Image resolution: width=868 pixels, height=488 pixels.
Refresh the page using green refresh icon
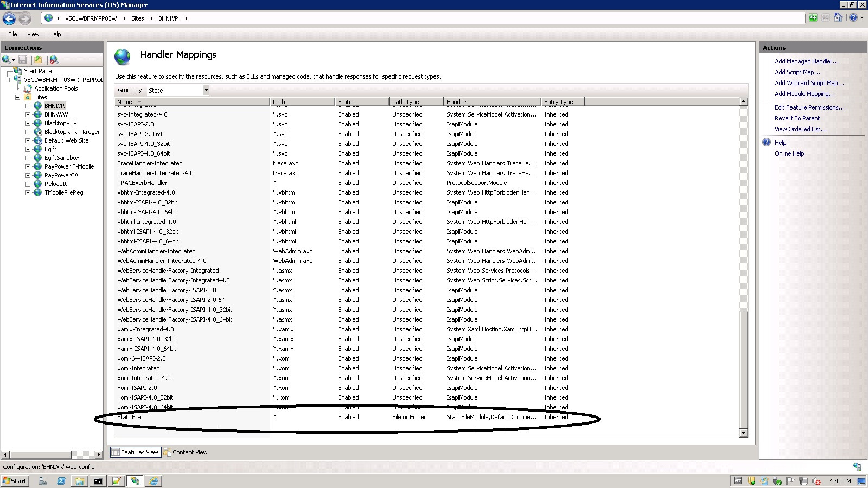click(x=813, y=18)
